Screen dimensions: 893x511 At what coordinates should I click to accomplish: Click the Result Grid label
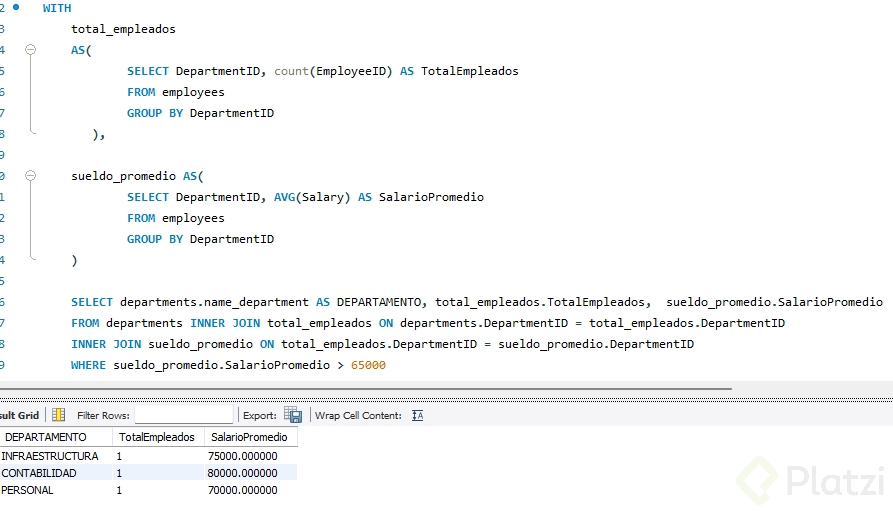pyautogui.click(x=19, y=415)
